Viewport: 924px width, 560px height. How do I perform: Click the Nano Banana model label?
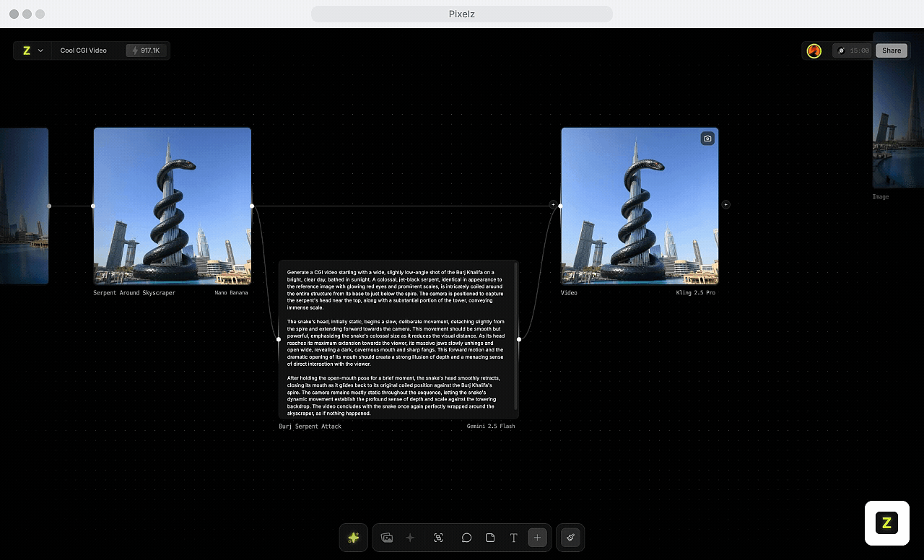click(x=231, y=293)
